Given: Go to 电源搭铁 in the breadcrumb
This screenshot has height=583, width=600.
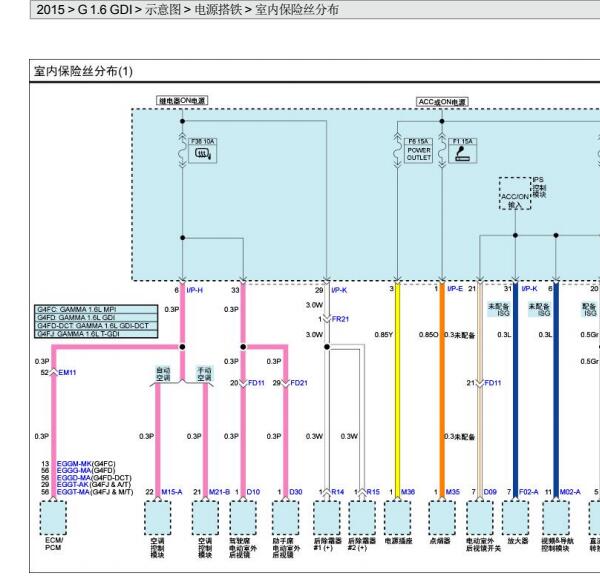Looking at the screenshot, I should point(218,10).
